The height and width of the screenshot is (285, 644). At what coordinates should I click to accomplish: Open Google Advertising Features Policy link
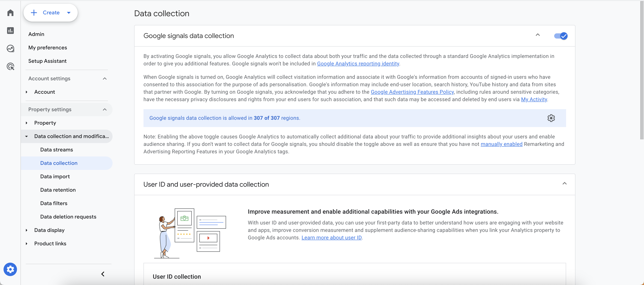tap(412, 92)
